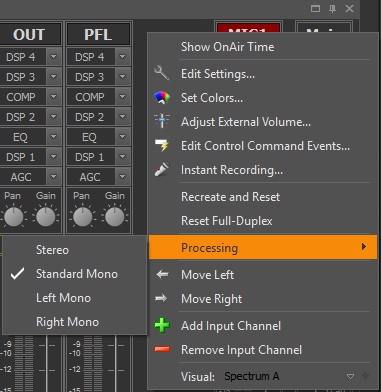This screenshot has width=381, height=392.
Task: Click the microphone icon for Instant Recording
Action: pos(162,169)
